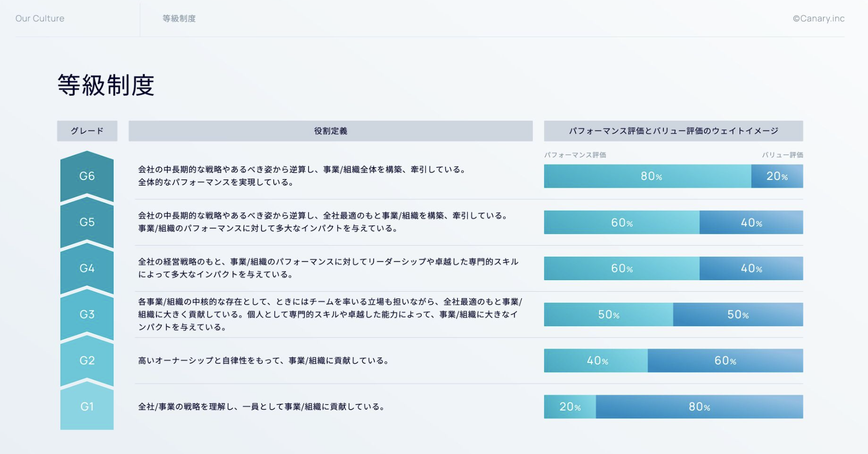Select the G3 grade chevron badge
The image size is (868, 454).
(87, 314)
